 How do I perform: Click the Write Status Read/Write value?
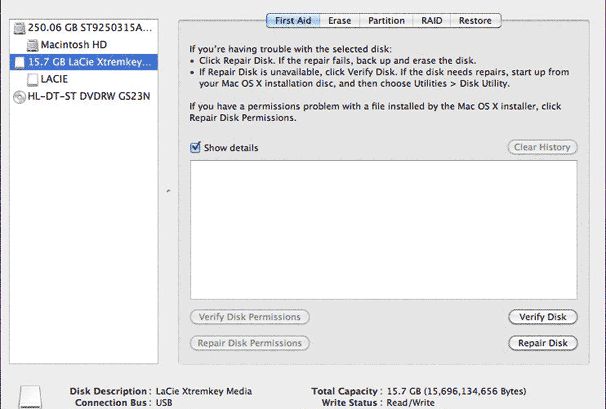tap(410, 403)
